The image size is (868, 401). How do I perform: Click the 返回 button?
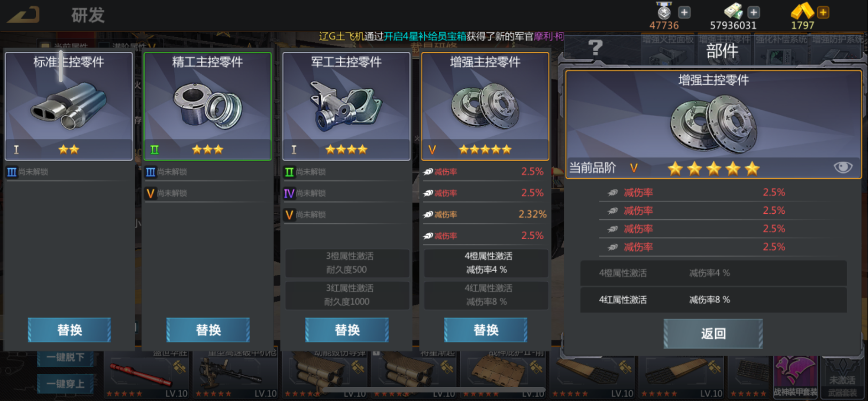click(713, 334)
